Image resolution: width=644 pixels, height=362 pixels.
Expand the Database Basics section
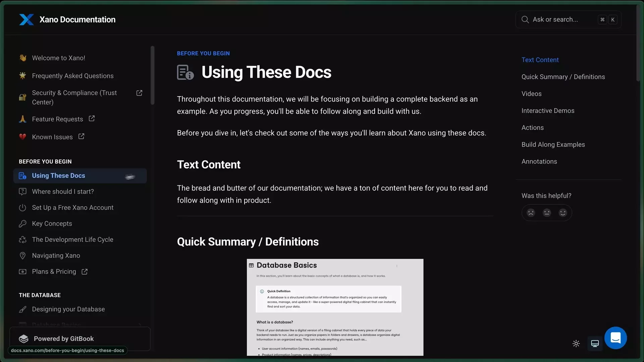coord(140,324)
